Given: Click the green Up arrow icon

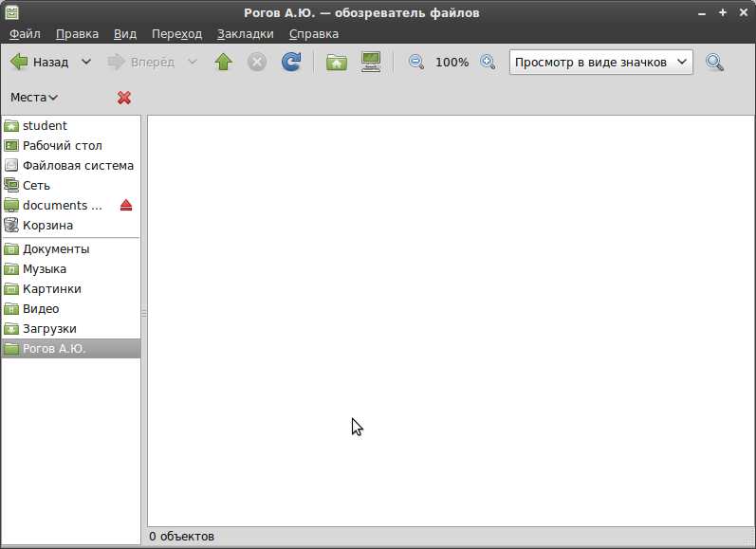Looking at the screenshot, I should coord(223,63).
